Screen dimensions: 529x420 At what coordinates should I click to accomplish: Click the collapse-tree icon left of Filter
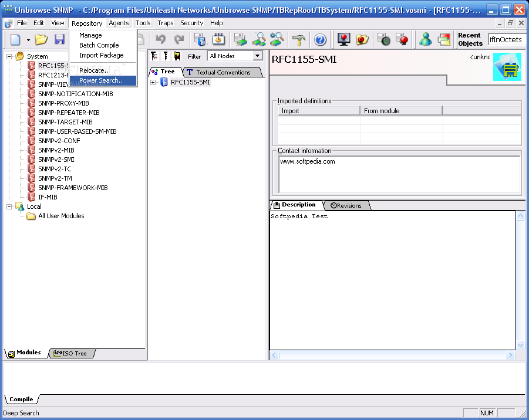coord(166,56)
